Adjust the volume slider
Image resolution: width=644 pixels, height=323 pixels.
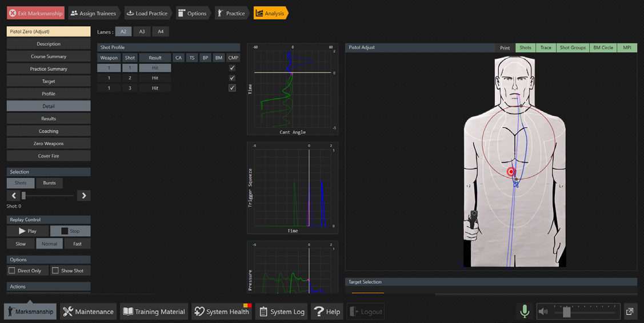click(566, 312)
